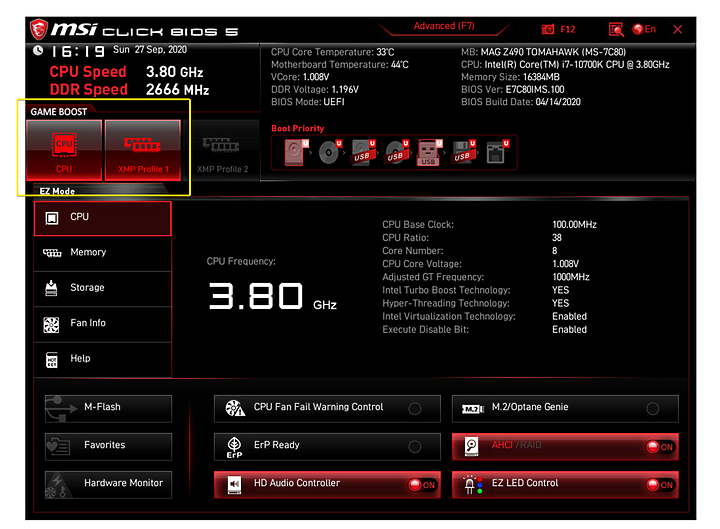The height and width of the screenshot is (529, 720).
Task: Toggle CPU Fan Fail Warning Control
Action: (327, 408)
